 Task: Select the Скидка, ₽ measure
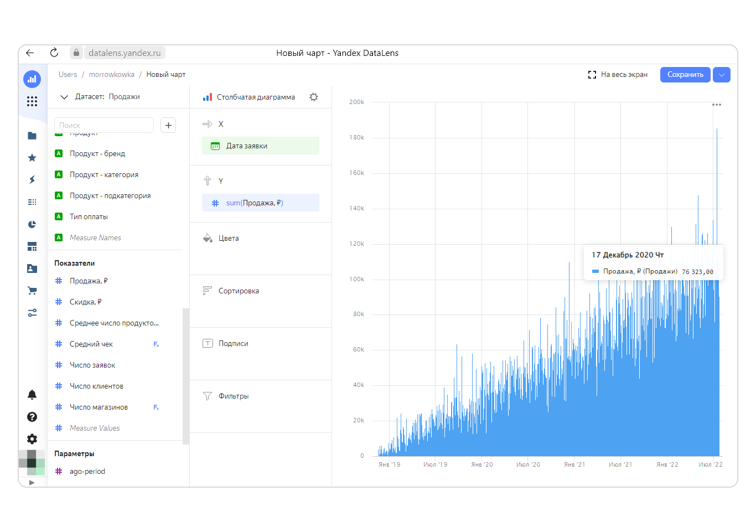(x=86, y=302)
